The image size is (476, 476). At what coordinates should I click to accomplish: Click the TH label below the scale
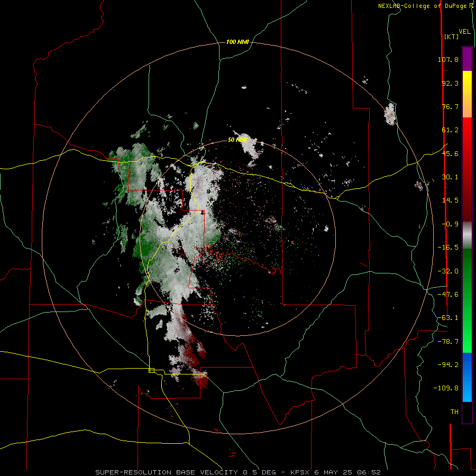[x=454, y=412]
